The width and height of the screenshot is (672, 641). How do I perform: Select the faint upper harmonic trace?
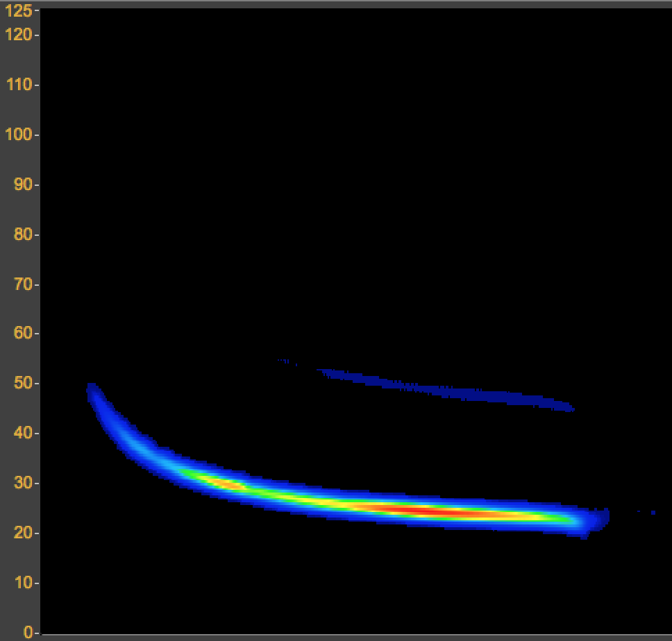444,390
